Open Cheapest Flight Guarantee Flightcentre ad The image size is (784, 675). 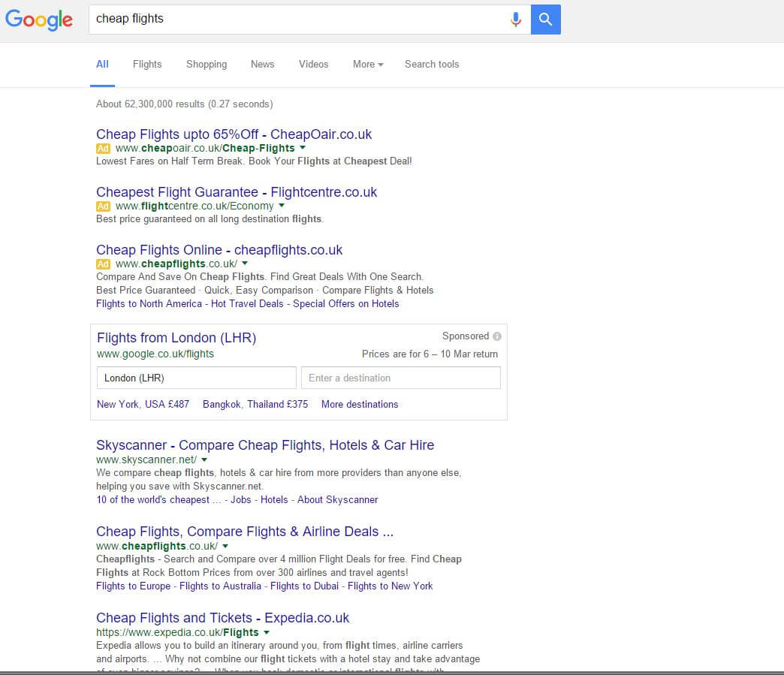click(237, 192)
